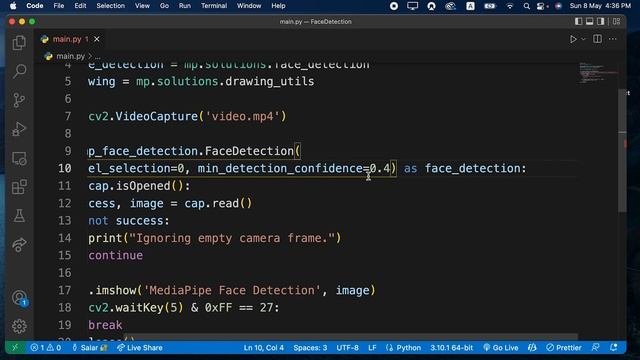Click line number 14 in gutter

tap(64, 238)
